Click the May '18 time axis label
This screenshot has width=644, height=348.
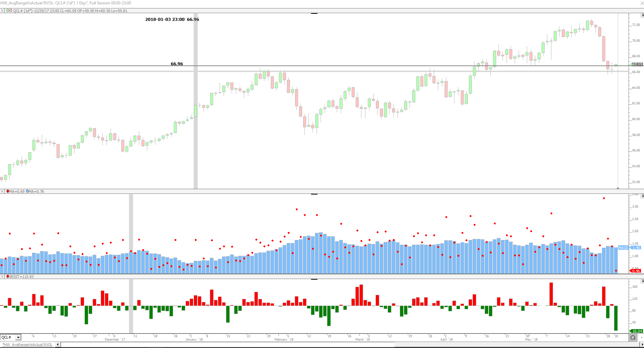tap(532, 340)
